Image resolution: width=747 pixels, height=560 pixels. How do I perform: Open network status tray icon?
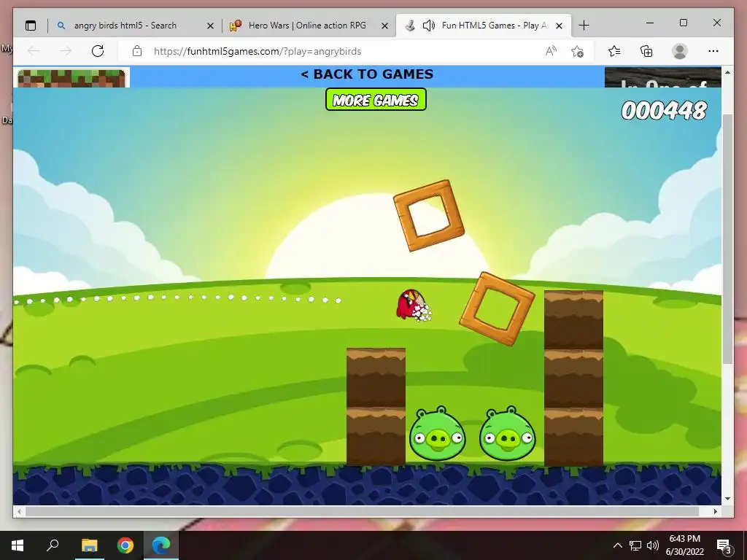(x=635, y=545)
